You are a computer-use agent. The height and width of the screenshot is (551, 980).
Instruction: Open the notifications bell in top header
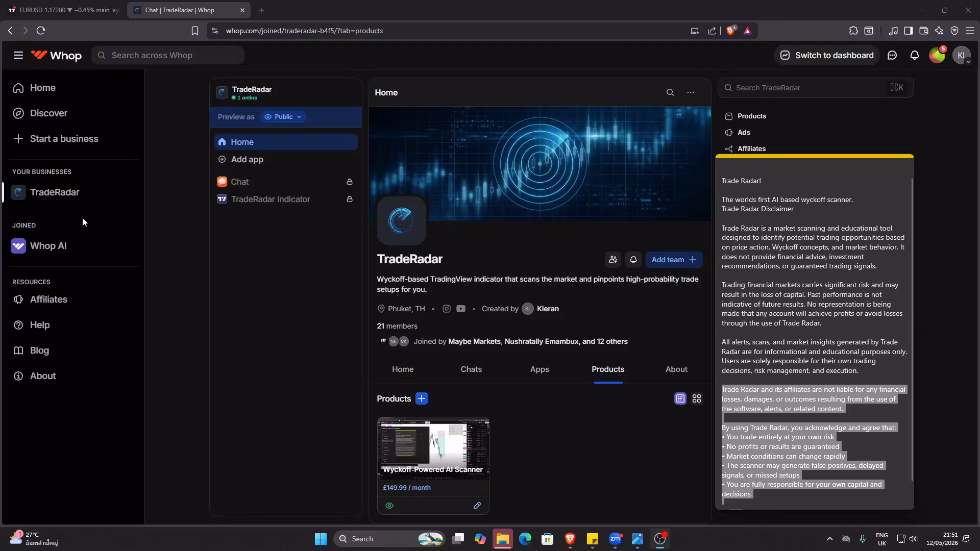915,55
